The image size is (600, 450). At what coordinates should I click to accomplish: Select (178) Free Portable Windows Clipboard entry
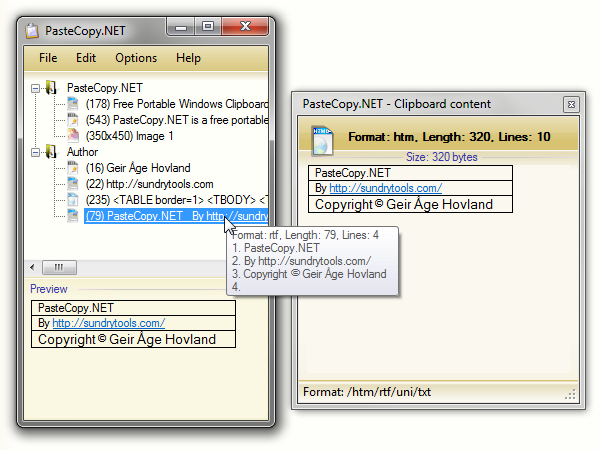pos(177,104)
